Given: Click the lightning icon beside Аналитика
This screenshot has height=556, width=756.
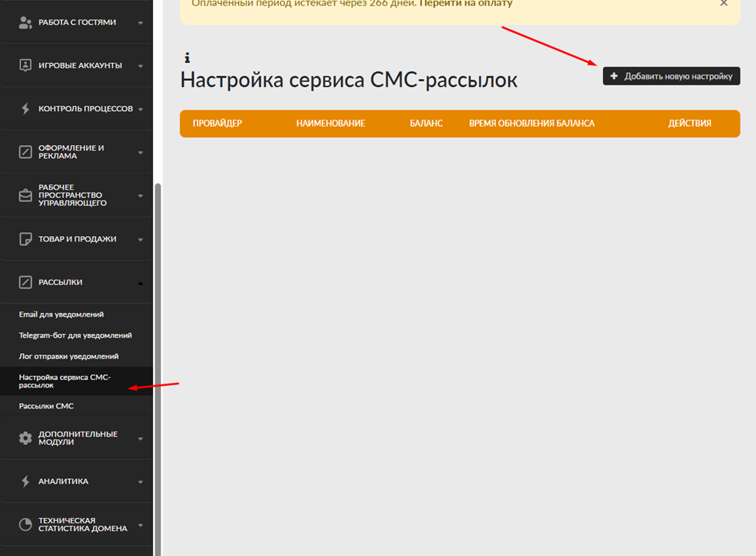Looking at the screenshot, I should (26, 481).
